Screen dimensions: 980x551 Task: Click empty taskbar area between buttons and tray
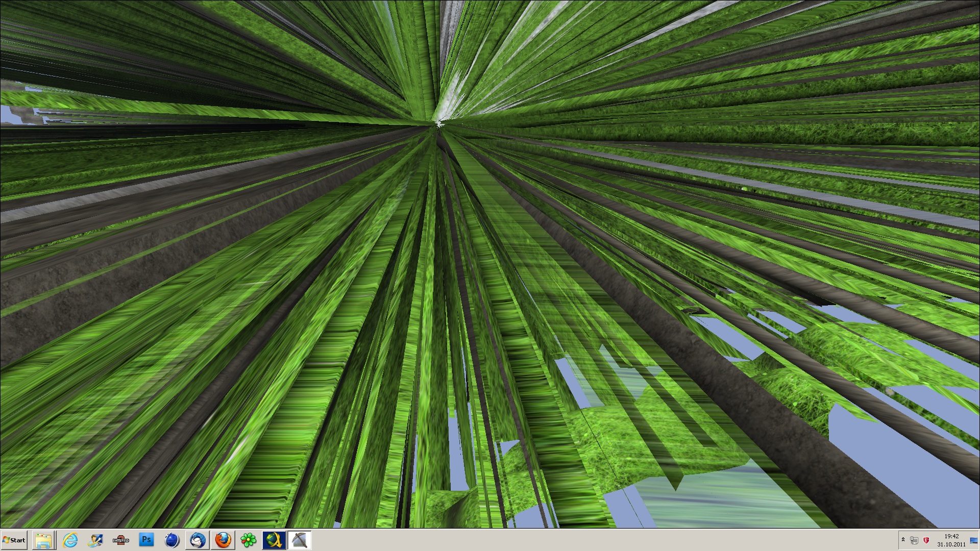pos(602,540)
